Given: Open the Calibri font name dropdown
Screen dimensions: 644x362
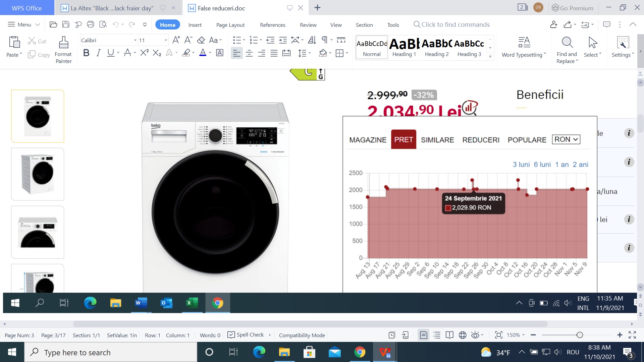Looking at the screenshot, I should tap(135, 40).
